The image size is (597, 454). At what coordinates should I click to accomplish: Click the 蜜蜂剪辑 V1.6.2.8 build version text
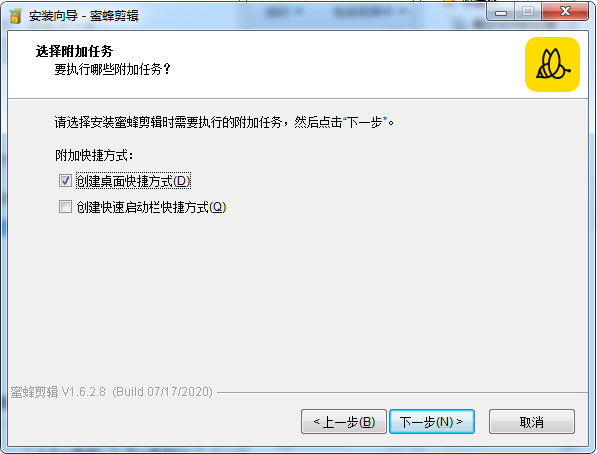pos(111,392)
